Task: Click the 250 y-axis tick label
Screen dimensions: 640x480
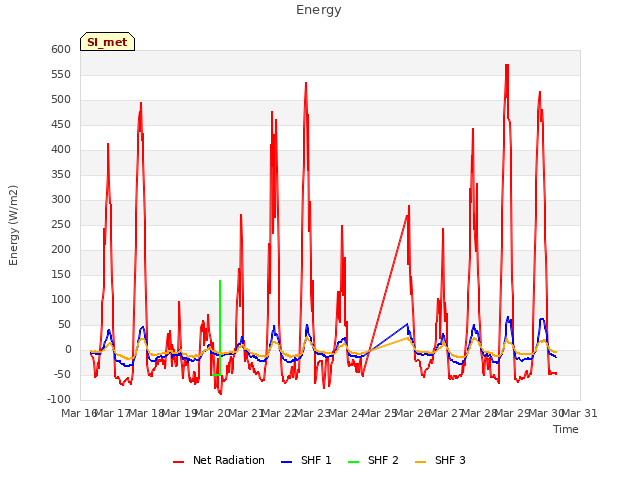Action: (x=61, y=224)
